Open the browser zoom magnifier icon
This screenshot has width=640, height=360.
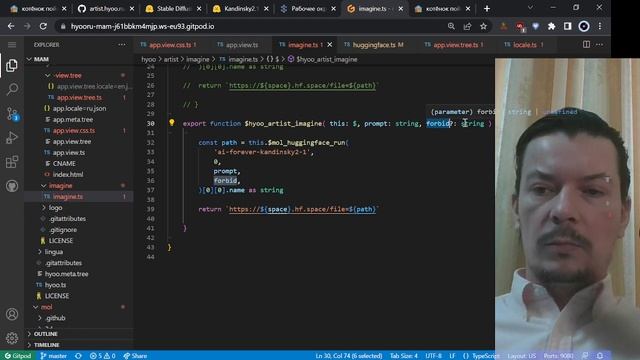click(x=451, y=26)
